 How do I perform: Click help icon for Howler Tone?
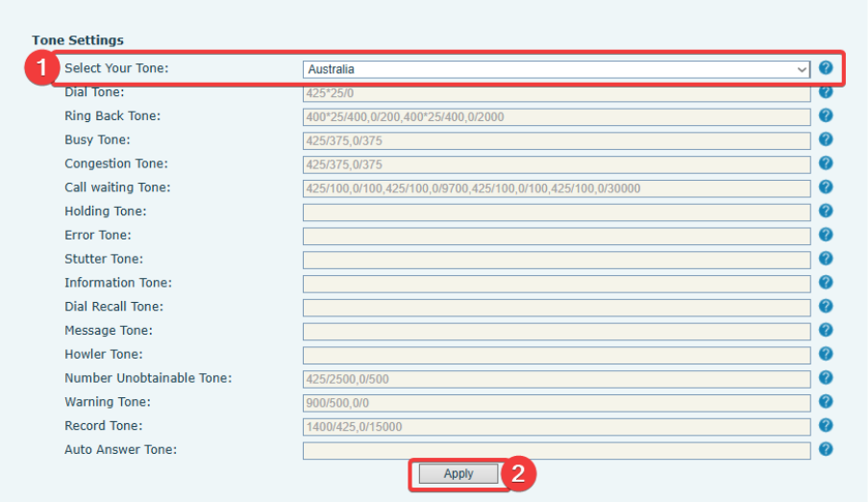[825, 355]
